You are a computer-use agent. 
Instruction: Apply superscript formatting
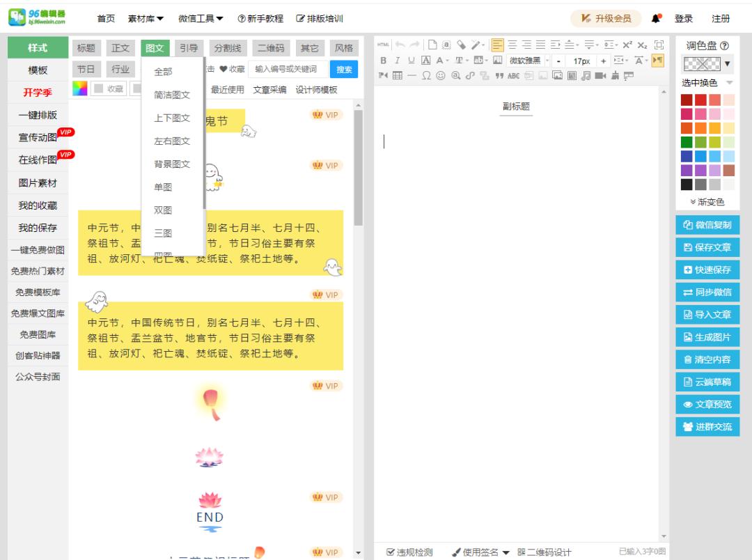[626, 46]
